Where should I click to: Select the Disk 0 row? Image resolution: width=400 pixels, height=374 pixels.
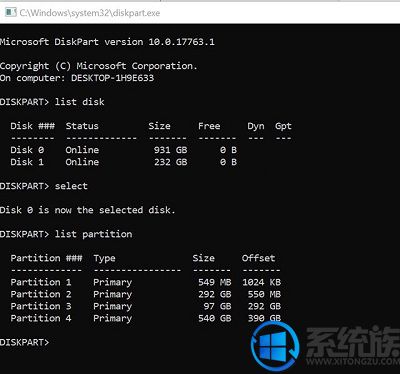pyautogui.click(x=124, y=150)
